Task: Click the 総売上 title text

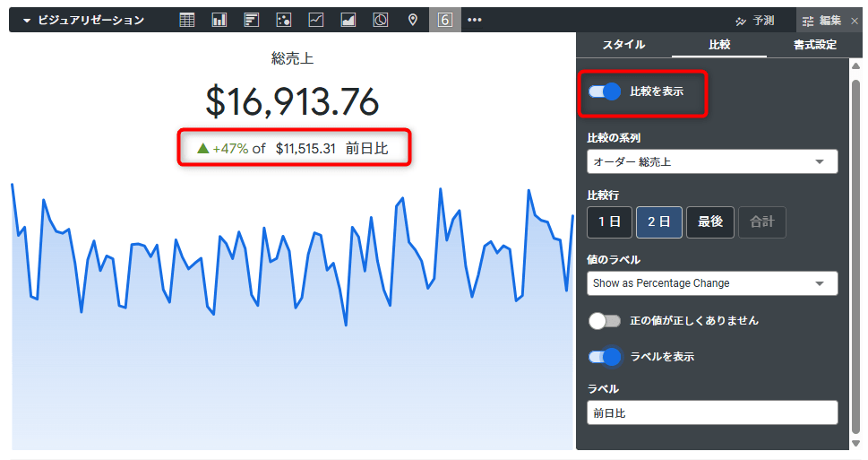Action: pyautogui.click(x=292, y=58)
